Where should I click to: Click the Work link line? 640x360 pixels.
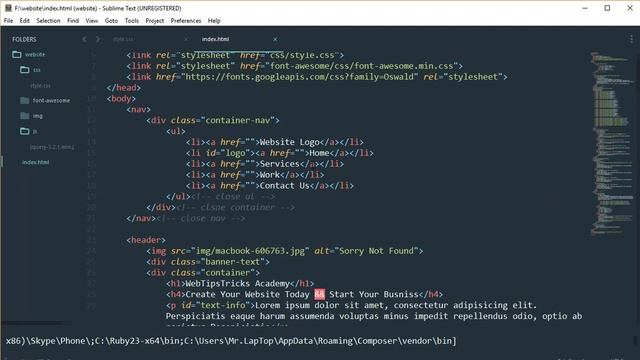pyautogui.click(x=255, y=175)
